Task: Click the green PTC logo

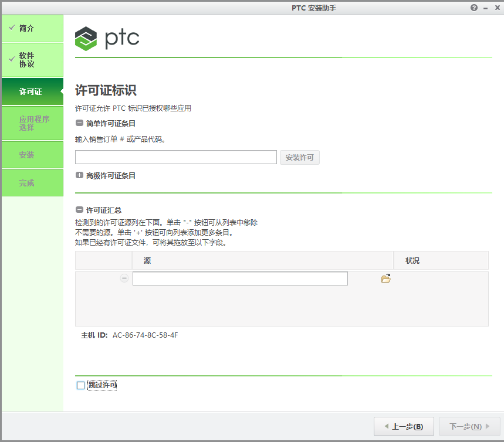Action: (x=86, y=39)
